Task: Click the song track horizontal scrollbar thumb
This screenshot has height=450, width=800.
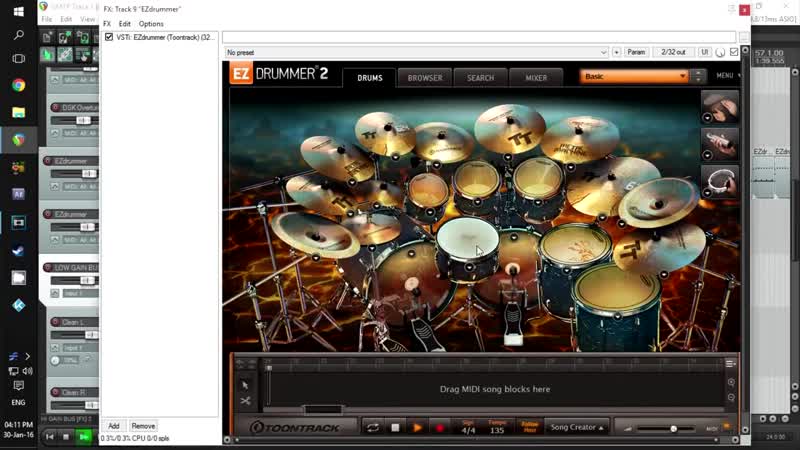Action: click(323, 409)
